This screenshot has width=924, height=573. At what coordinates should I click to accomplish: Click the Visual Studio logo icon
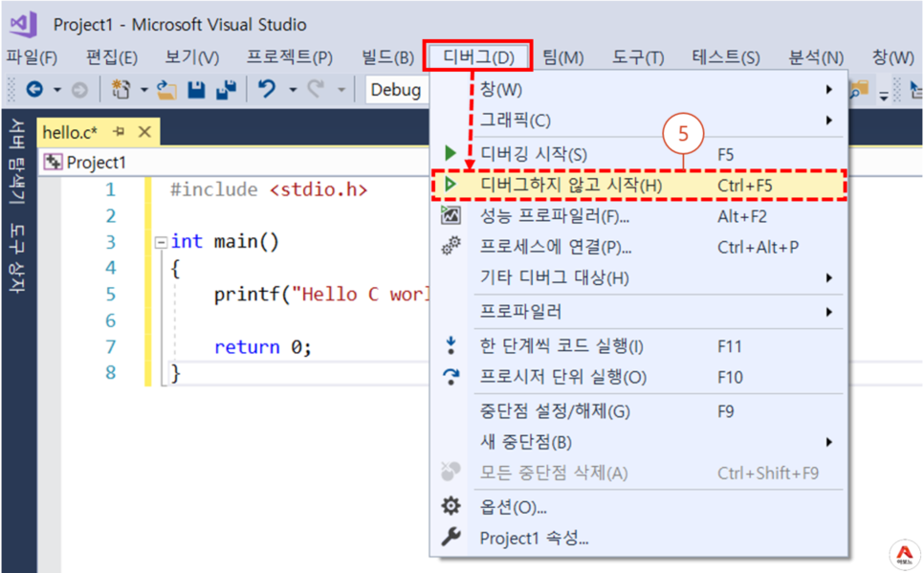pyautogui.click(x=24, y=24)
